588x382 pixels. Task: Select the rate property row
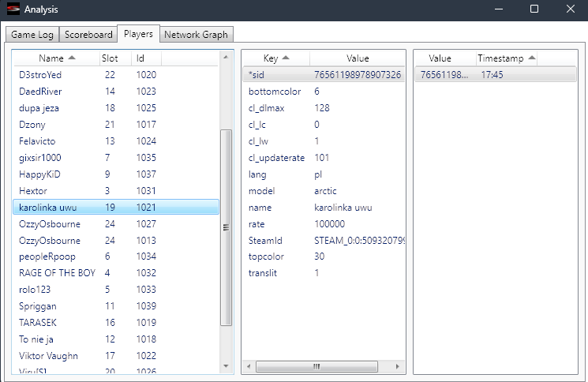324,224
